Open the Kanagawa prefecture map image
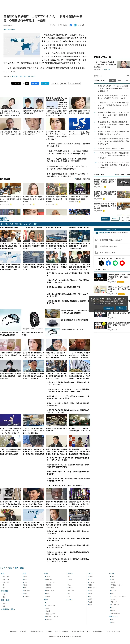Viewport: 130px width, 644px height. (x=21, y=45)
